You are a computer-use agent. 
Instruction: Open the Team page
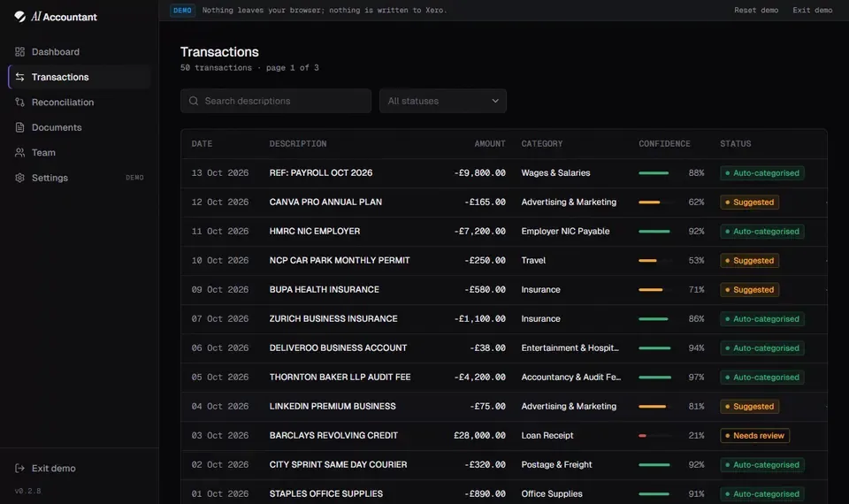click(79, 153)
